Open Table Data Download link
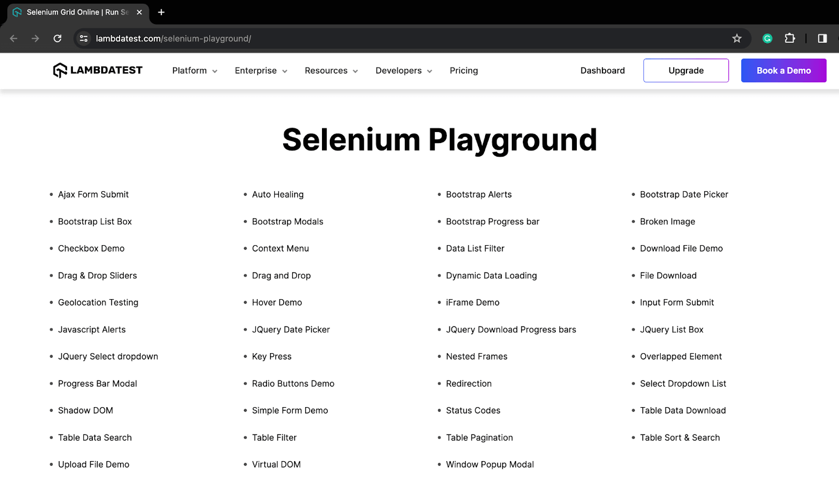 tap(683, 410)
